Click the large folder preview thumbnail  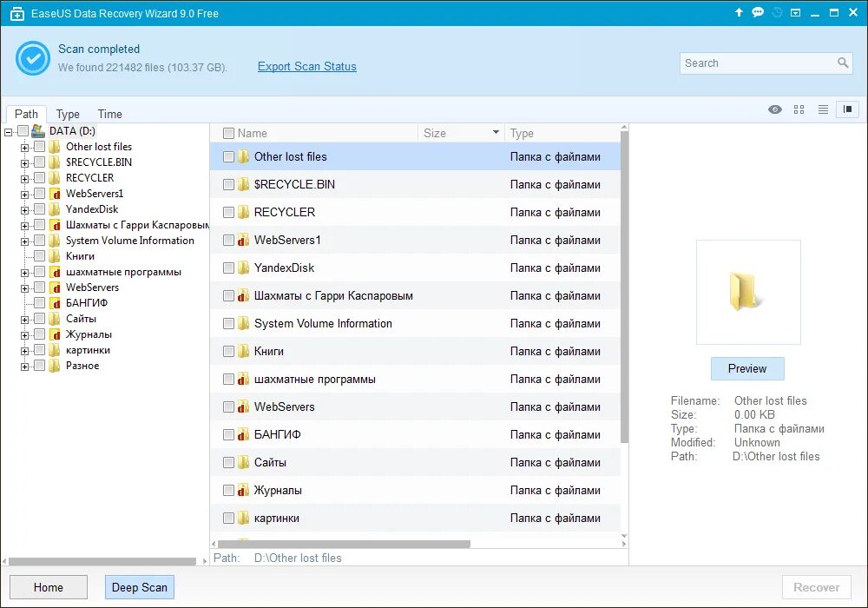(748, 292)
